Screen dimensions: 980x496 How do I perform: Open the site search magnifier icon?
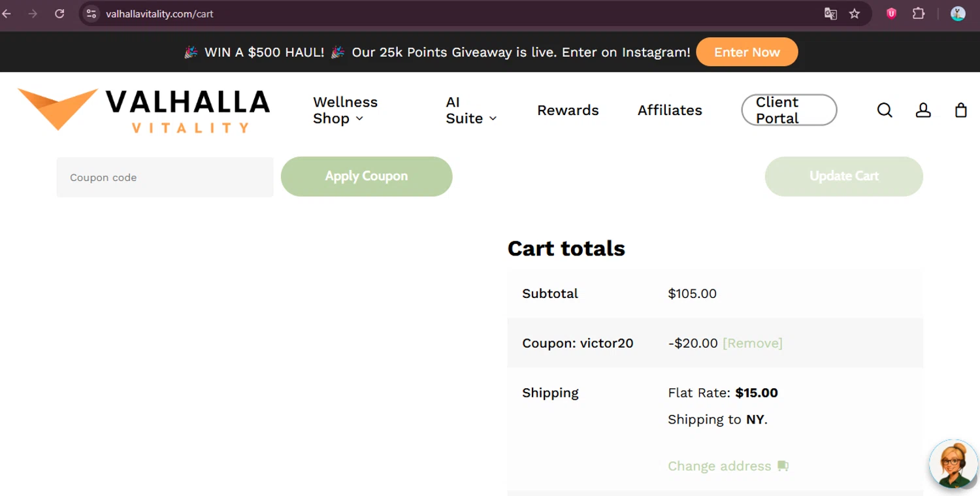coord(885,110)
